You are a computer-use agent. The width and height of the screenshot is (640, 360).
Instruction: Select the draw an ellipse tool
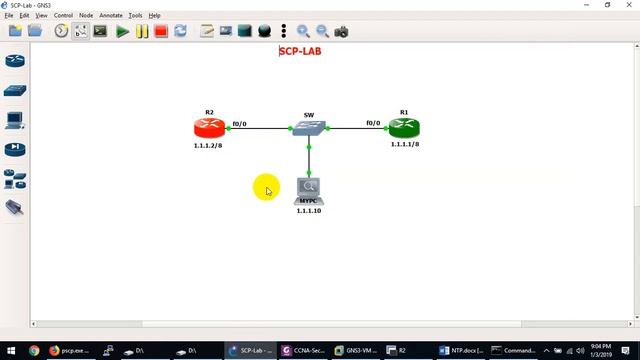264,31
